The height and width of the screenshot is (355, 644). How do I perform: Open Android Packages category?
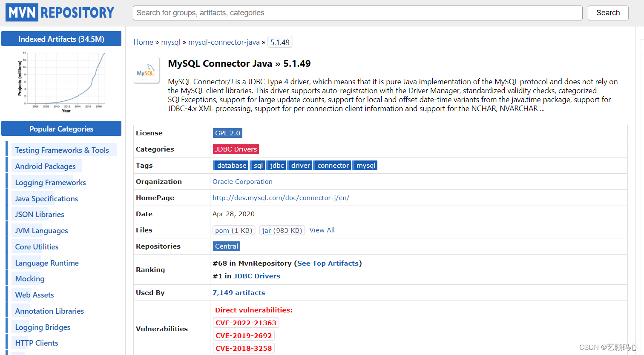coord(45,166)
